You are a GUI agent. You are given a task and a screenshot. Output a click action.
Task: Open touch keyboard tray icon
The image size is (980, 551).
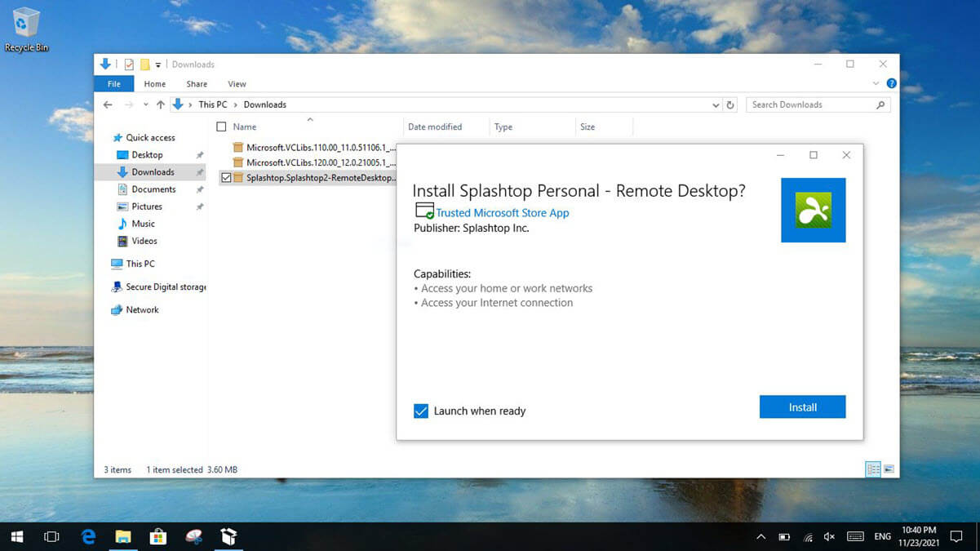tap(855, 536)
